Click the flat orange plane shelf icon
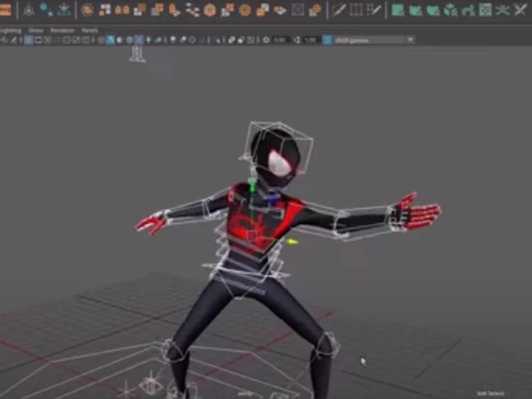This screenshot has width=532, height=399. point(280,11)
